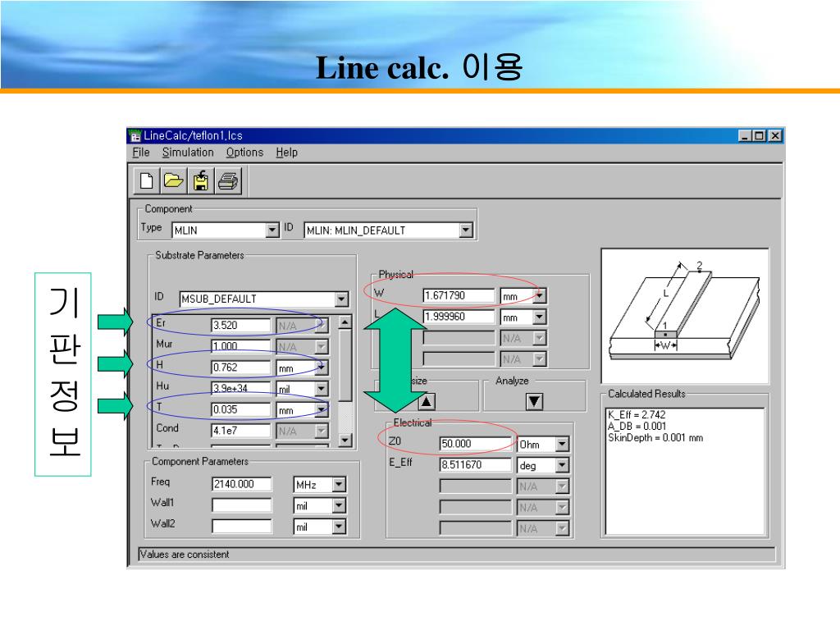Click the empty Wall1 input field
Image resolution: width=840 pixels, height=630 pixels.
[242, 505]
